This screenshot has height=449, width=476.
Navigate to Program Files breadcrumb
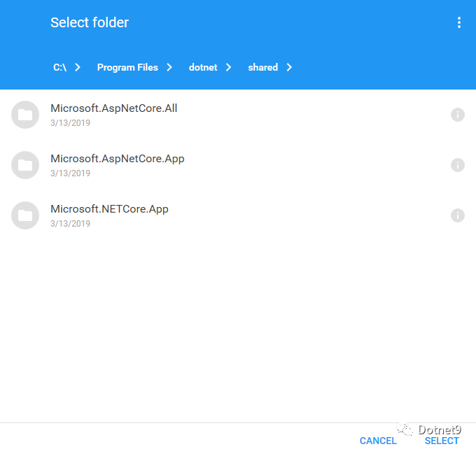point(127,67)
